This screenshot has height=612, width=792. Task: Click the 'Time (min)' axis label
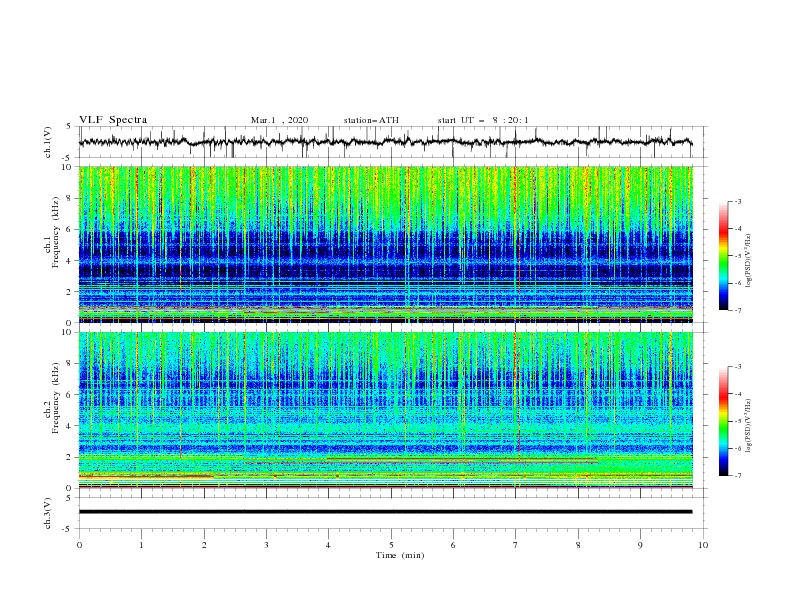400,555
